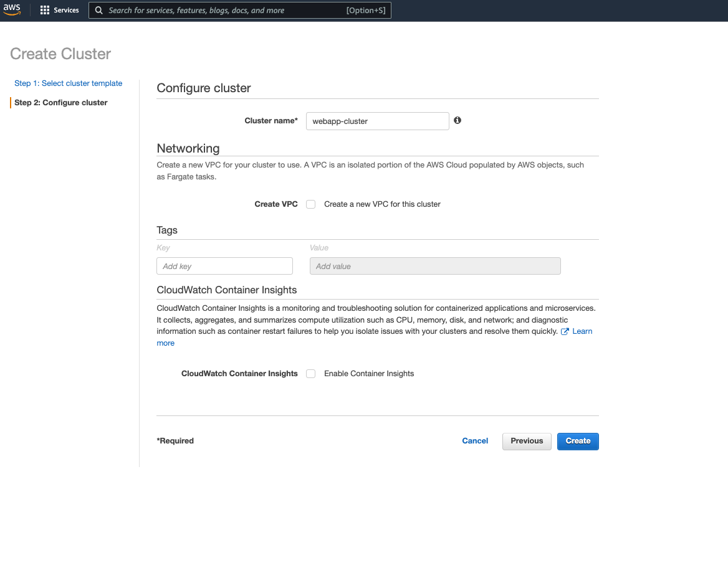The image size is (728, 573).
Task: Click the Add value tag input
Action: coord(434,266)
